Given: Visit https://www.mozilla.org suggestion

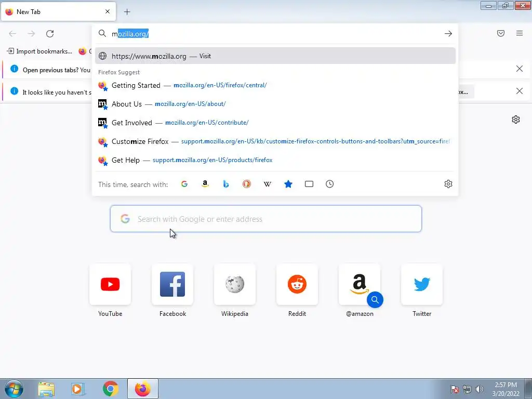Looking at the screenshot, I should point(275,56).
